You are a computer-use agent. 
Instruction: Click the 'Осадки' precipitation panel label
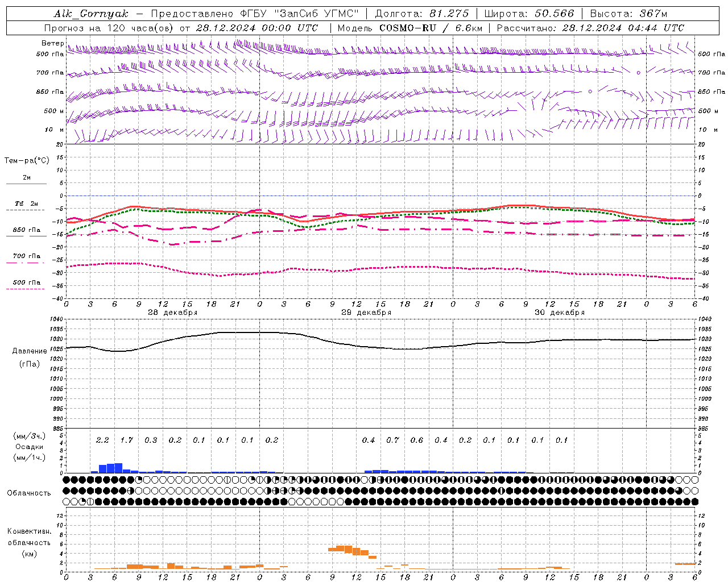tap(30, 447)
